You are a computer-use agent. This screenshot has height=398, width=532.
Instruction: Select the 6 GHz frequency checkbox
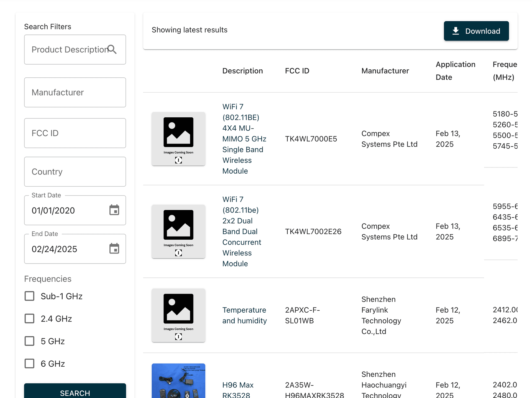(x=30, y=364)
